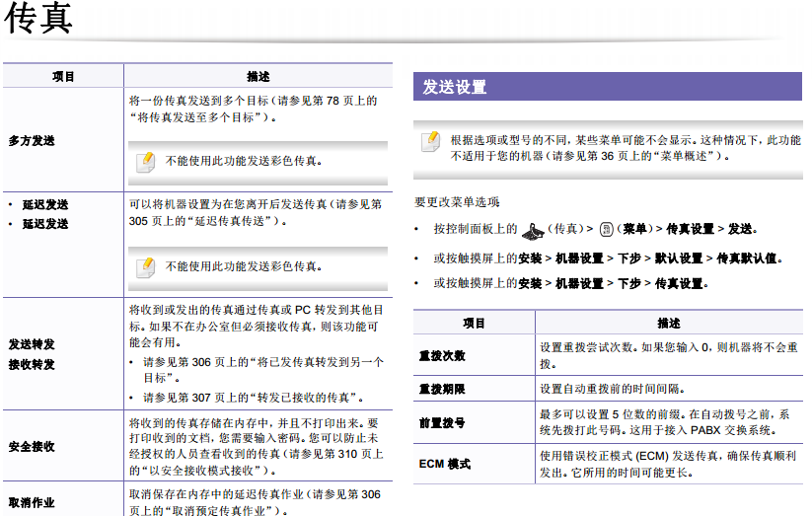812x516 pixels.
Task: Click the text 如果不在办公室但必须接收传真
Action: tap(233, 327)
